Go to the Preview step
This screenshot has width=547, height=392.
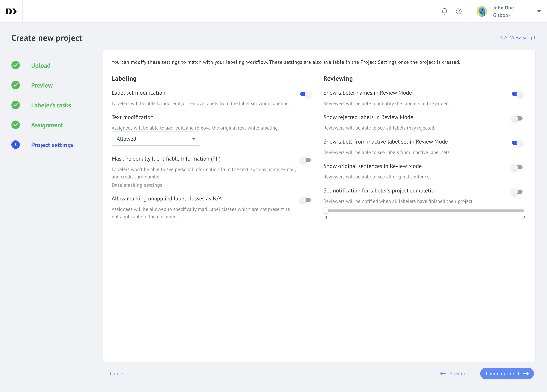coord(42,85)
